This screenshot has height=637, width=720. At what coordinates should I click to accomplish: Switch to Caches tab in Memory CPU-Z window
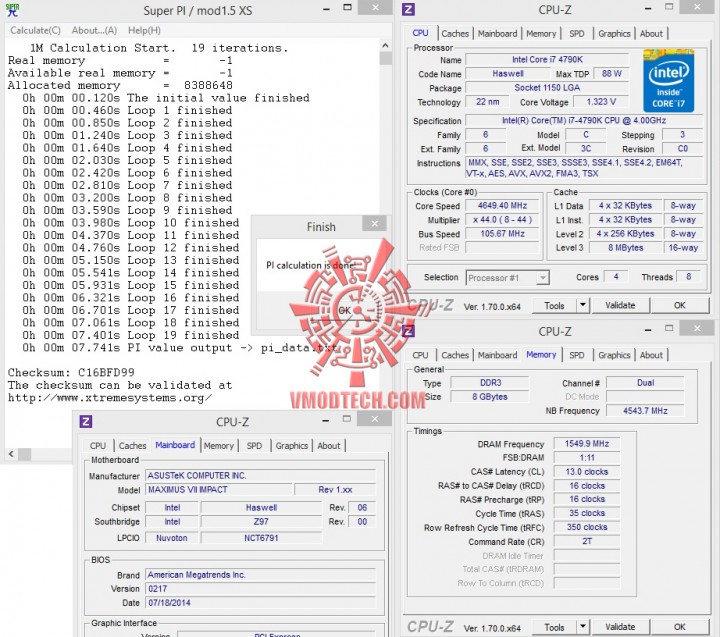point(455,355)
